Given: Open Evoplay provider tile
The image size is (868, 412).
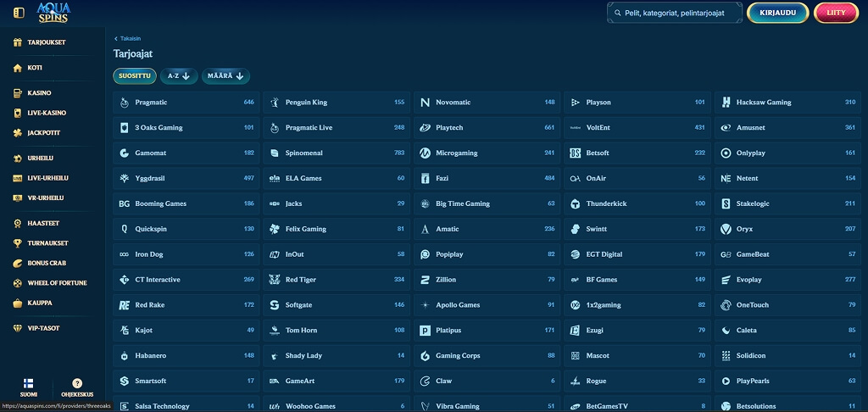Looking at the screenshot, I should click(787, 280).
